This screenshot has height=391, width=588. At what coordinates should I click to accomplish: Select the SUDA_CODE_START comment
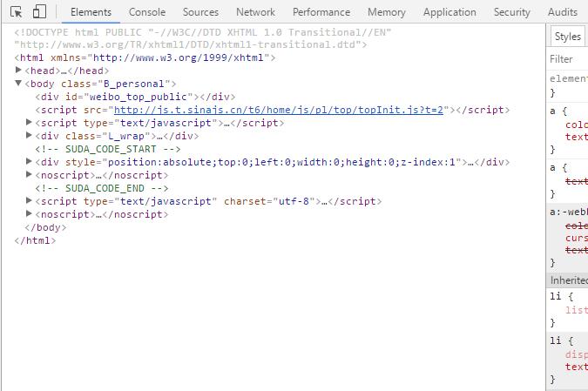108,149
